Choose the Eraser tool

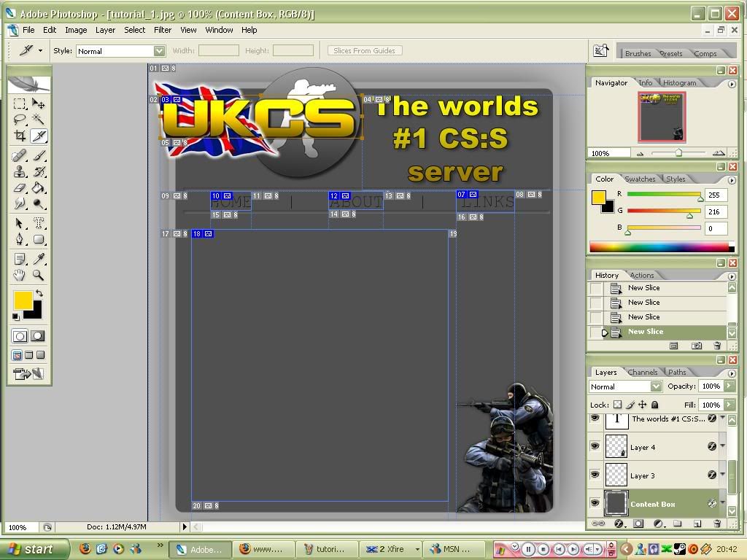[20, 188]
